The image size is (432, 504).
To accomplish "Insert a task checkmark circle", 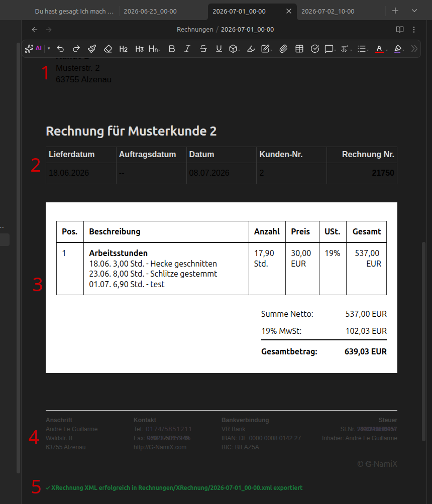I will click(315, 49).
